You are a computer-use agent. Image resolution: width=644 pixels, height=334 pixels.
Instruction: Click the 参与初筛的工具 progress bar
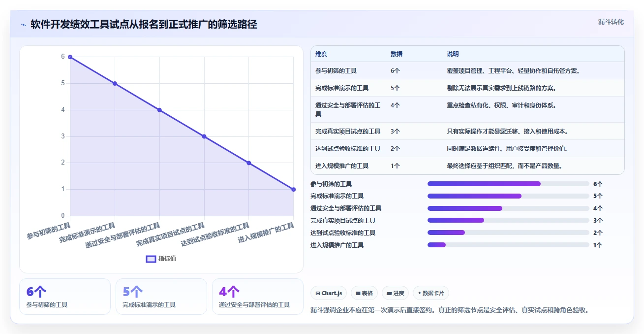coord(508,184)
